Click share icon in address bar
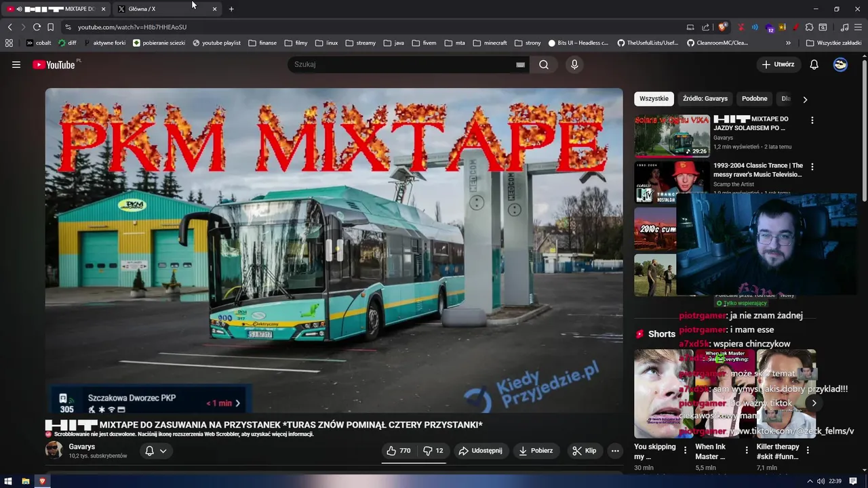868x488 pixels. (x=705, y=27)
